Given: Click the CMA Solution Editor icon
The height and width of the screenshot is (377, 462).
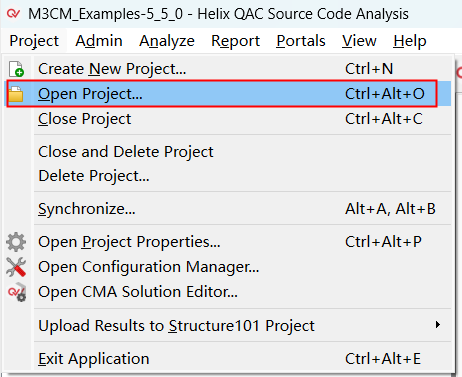Looking at the screenshot, I should coord(17,292).
